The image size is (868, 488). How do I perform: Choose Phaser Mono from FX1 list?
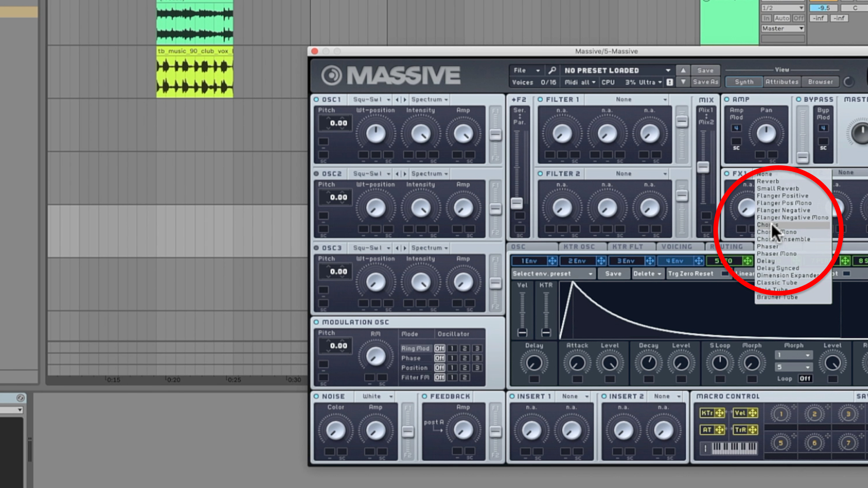click(x=777, y=253)
